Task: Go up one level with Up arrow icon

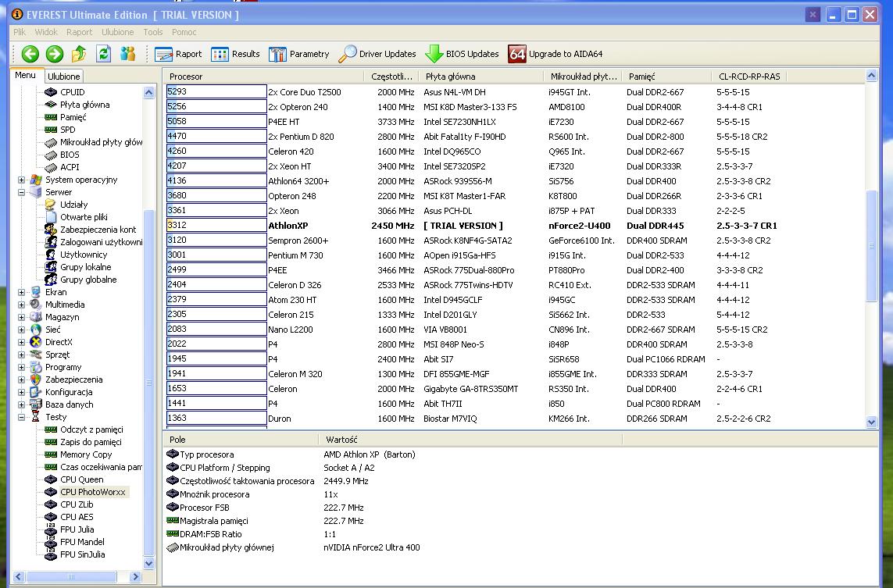Action: pyautogui.click(x=79, y=54)
